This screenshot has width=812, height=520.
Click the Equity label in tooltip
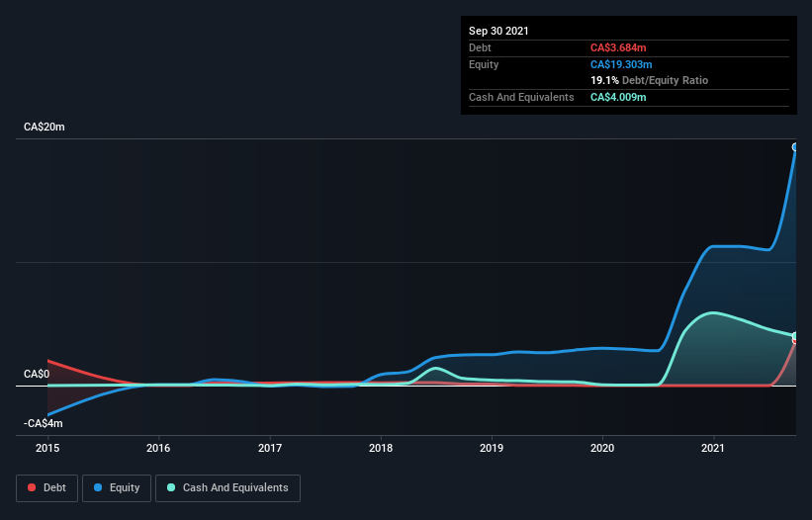click(484, 64)
